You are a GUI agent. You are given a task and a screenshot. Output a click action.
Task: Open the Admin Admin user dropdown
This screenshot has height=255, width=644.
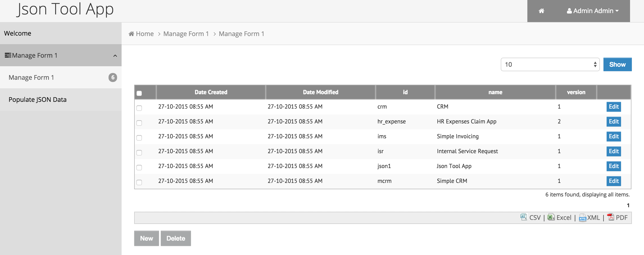coord(592,11)
